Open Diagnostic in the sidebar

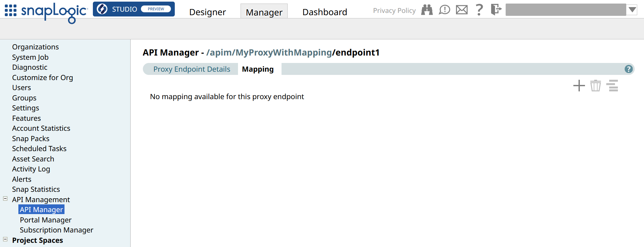[30, 67]
